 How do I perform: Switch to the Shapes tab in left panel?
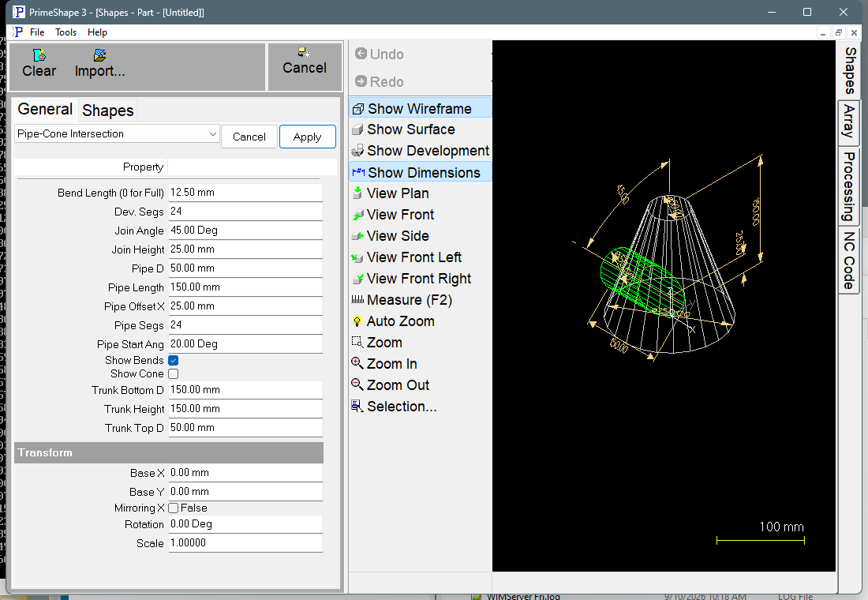(x=108, y=111)
